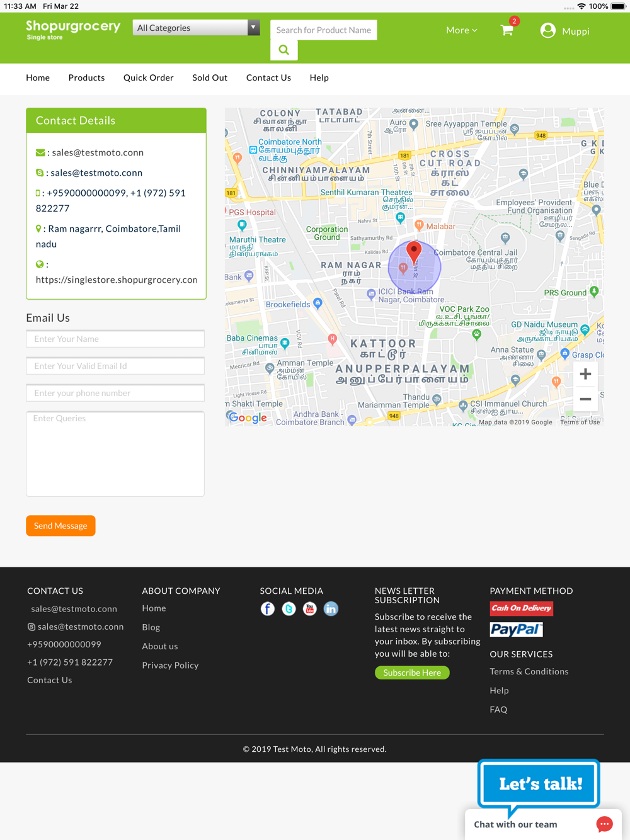Click the Enter your phone number field
Viewport: 630px width, 840px height.
(x=115, y=393)
